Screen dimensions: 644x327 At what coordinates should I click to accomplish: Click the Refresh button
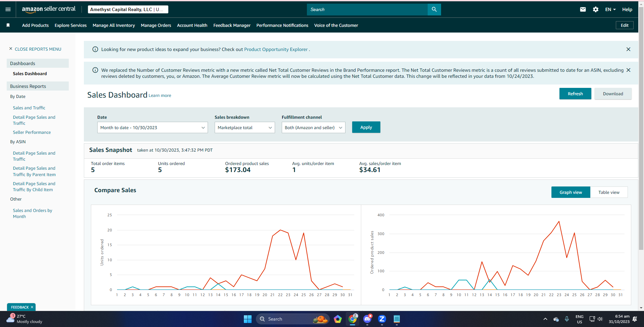575,94
